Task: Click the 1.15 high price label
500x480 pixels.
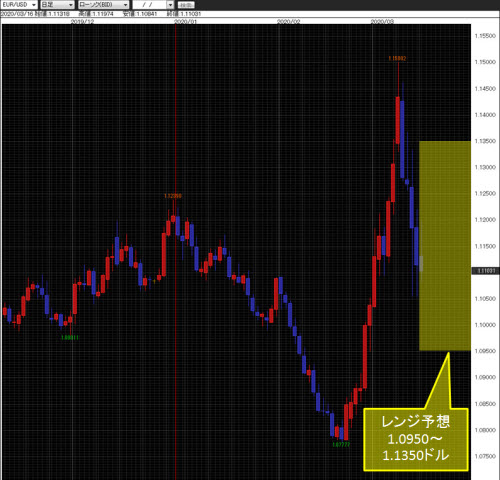Action: point(397,58)
